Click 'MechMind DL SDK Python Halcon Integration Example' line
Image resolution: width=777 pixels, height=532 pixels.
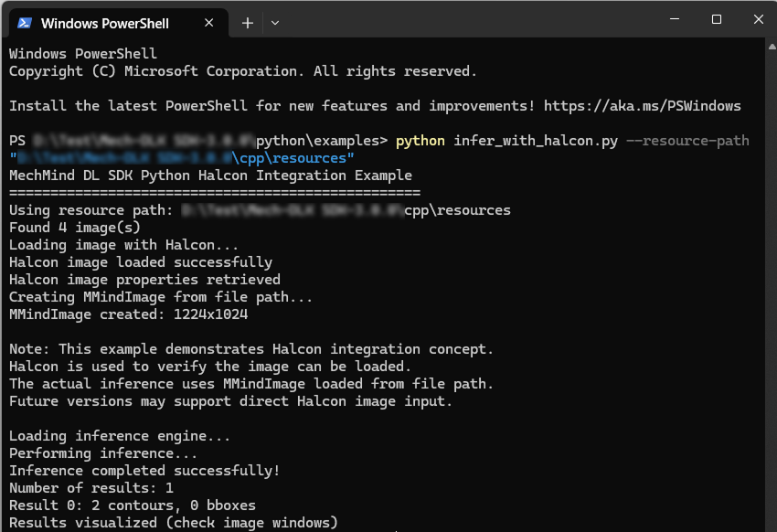coord(210,176)
